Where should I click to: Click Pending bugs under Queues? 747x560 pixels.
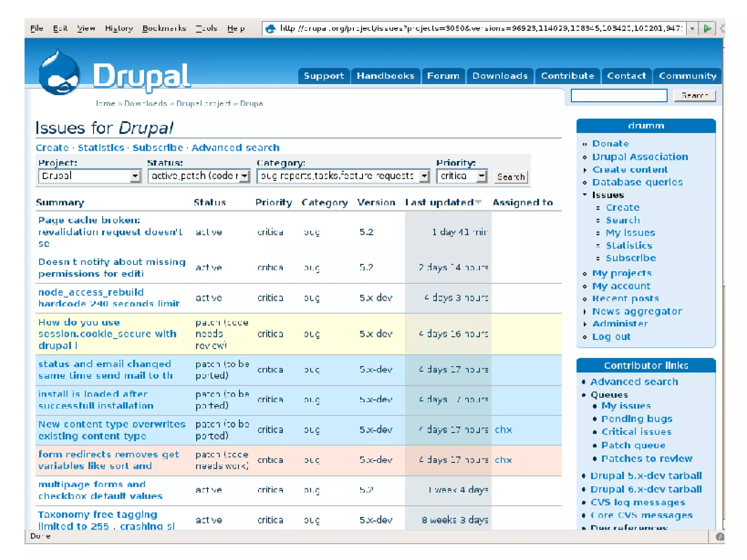click(x=636, y=419)
